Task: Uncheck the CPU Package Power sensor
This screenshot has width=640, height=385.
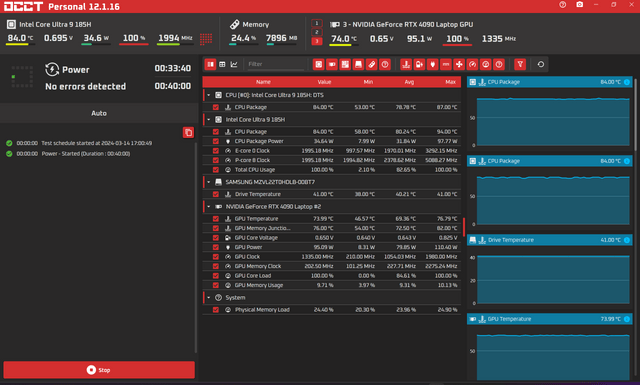Action: point(216,141)
